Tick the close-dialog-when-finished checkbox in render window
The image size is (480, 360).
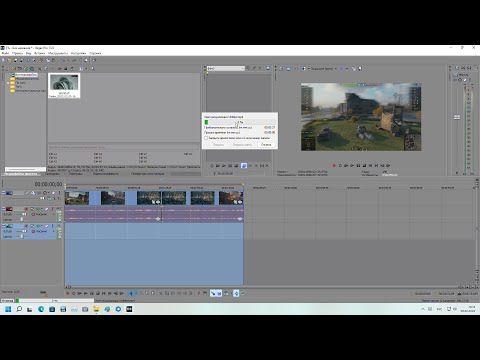206,138
